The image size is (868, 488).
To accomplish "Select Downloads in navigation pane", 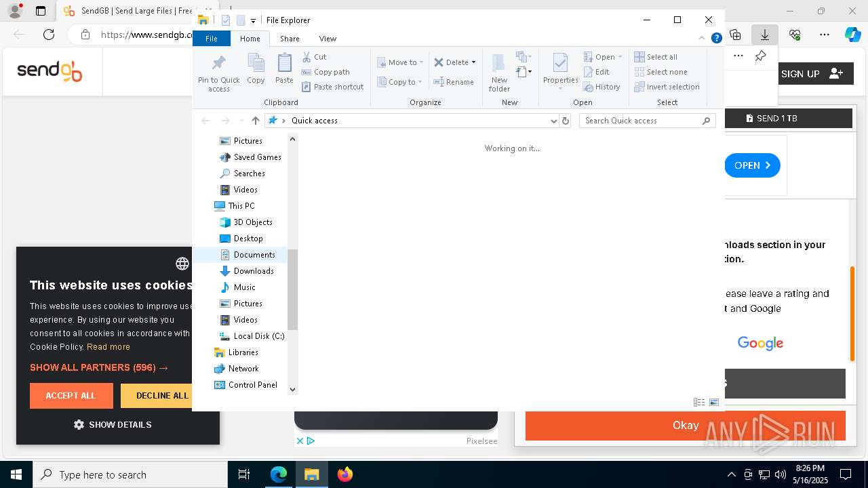I will point(253,271).
